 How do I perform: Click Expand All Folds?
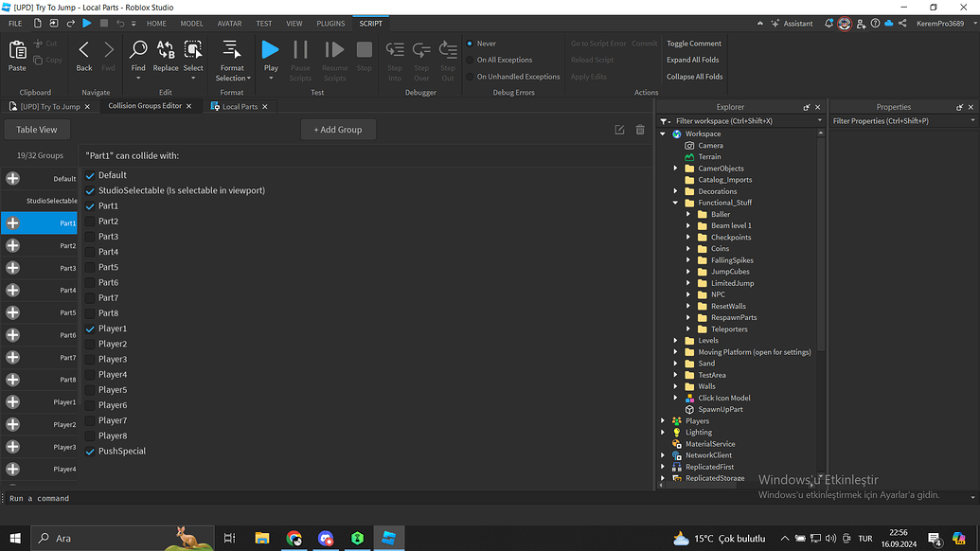pyautogui.click(x=692, y=60)
